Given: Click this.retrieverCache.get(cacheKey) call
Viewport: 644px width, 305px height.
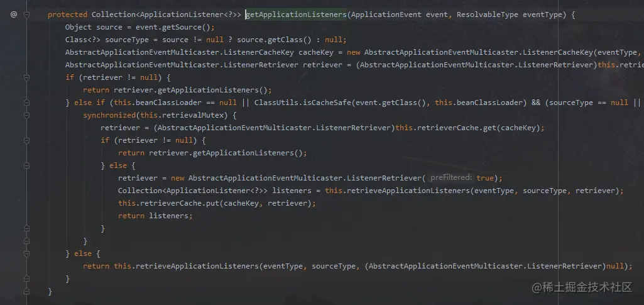Looking at the screenshot, I should pyautogui.click(x=468, y=128).
